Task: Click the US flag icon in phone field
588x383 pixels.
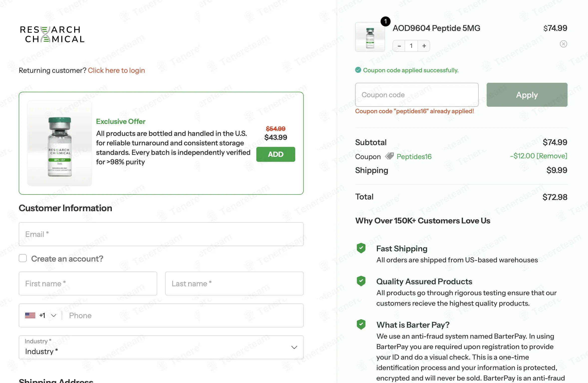Action: [x=30, y=315]
